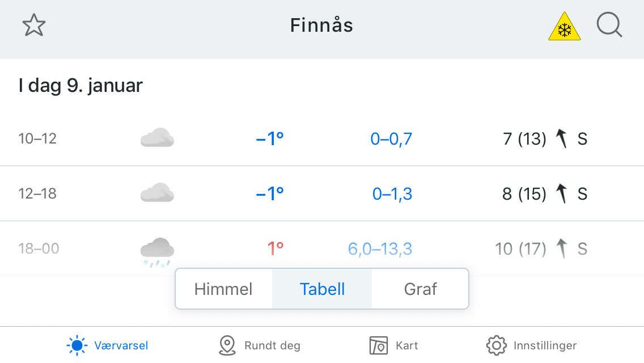Open the Værvarsel tab

pyautogui.click(x=108, y=345)
